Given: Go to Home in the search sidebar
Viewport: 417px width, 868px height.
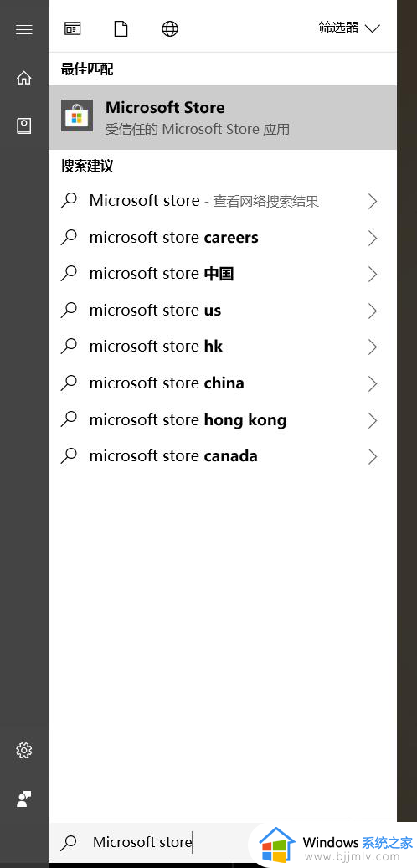Looking at the screenshot, I should [x=23, y=78].
